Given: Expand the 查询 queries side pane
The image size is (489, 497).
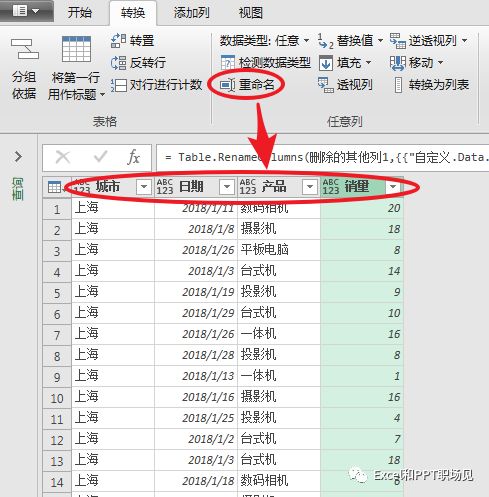Looking at the screenshot, I should 18,156.
